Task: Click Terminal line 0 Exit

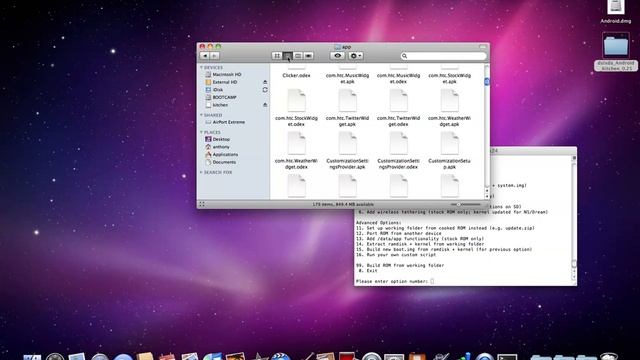Action: click(367, 271)
